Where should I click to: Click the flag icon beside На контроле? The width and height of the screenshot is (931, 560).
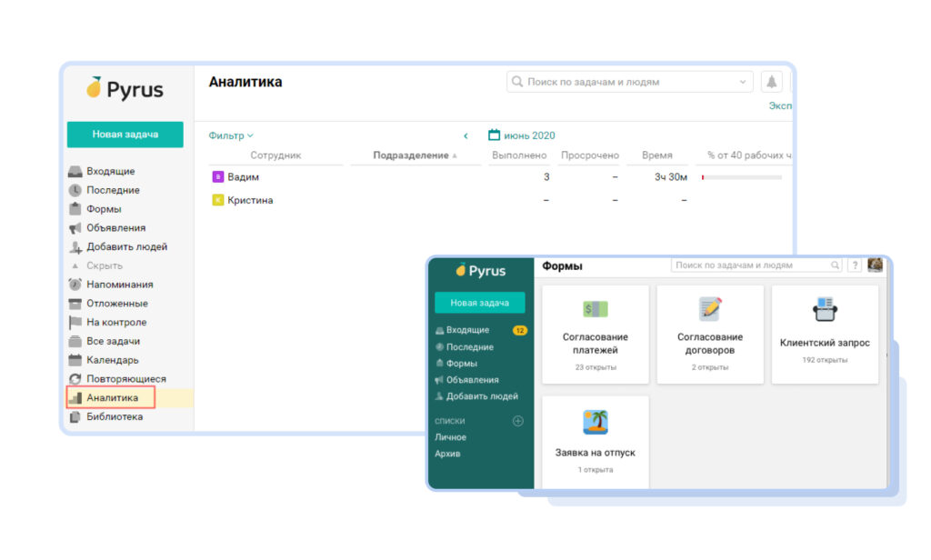pyautogui.click(x=75, y=323)
